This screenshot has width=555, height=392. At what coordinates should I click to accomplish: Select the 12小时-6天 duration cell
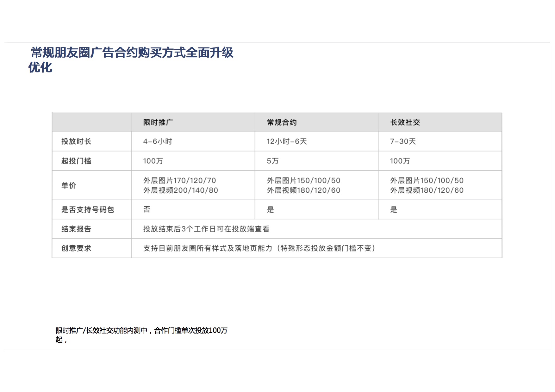coord(287,141)
